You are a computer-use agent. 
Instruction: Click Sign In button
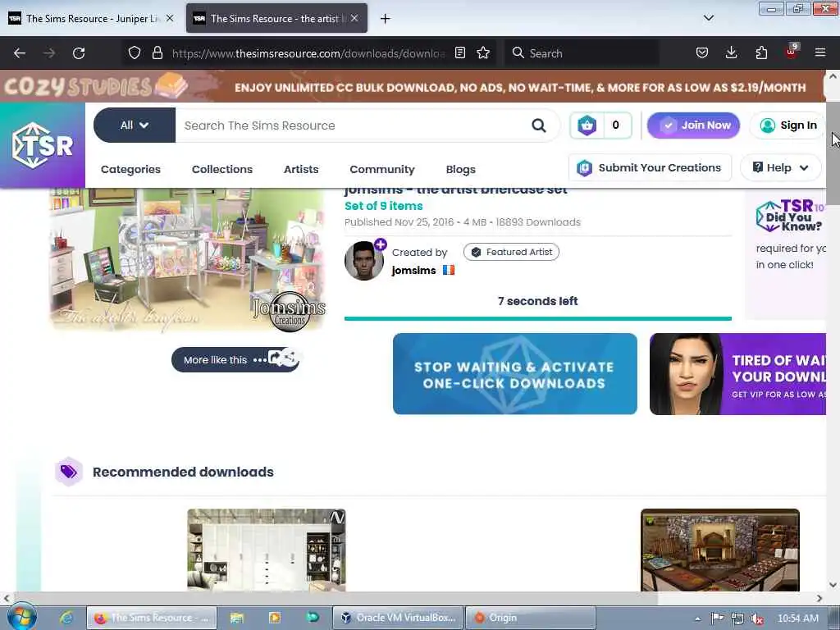(x=787, y=126)
